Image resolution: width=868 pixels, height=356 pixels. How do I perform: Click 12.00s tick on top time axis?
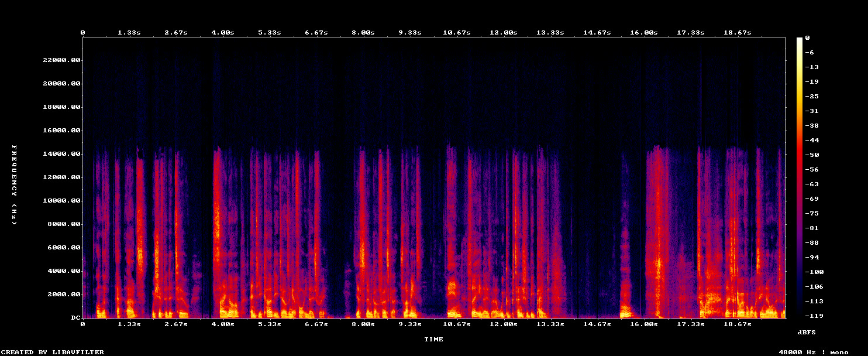(504, 33)
